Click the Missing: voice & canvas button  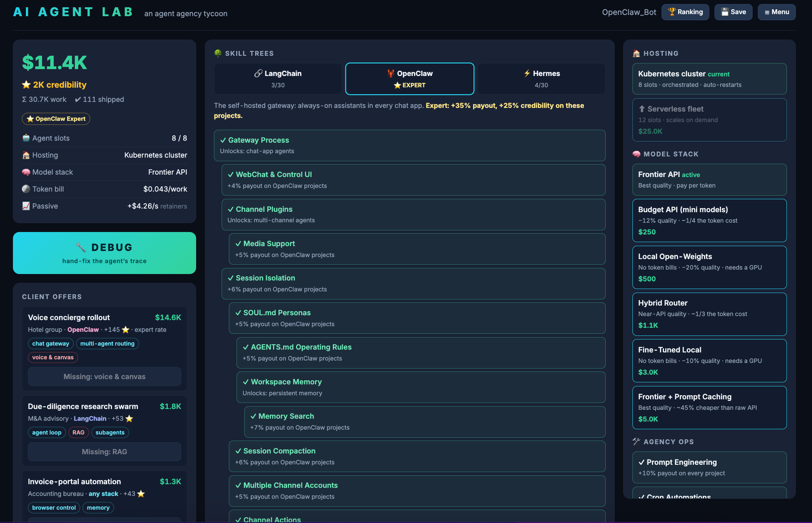[x=104, y=376]
